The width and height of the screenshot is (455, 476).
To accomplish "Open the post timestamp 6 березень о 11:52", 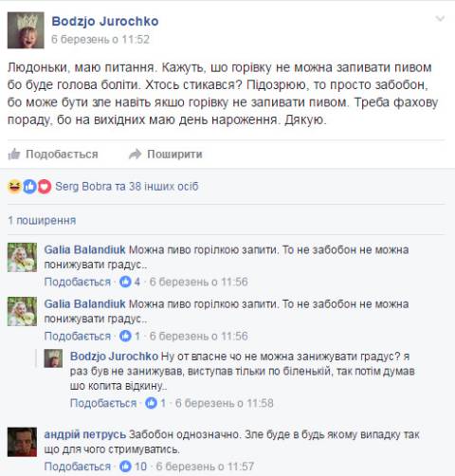I will [100, 39].
